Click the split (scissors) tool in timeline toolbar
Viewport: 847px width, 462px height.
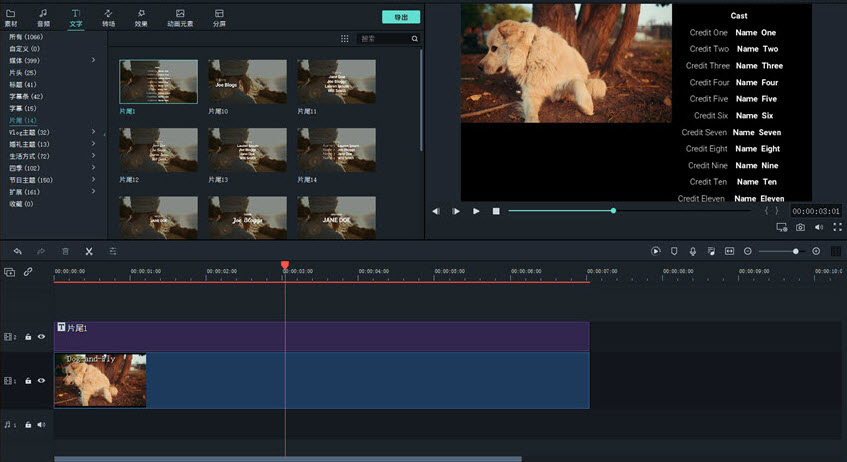[89, 251]
